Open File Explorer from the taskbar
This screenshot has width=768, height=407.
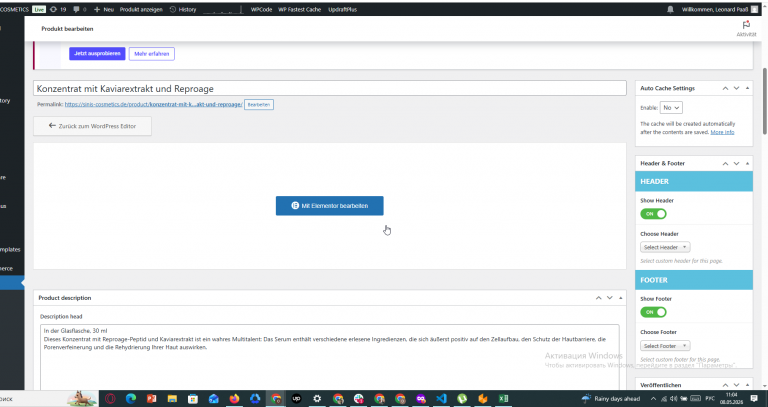coord(172,399)
